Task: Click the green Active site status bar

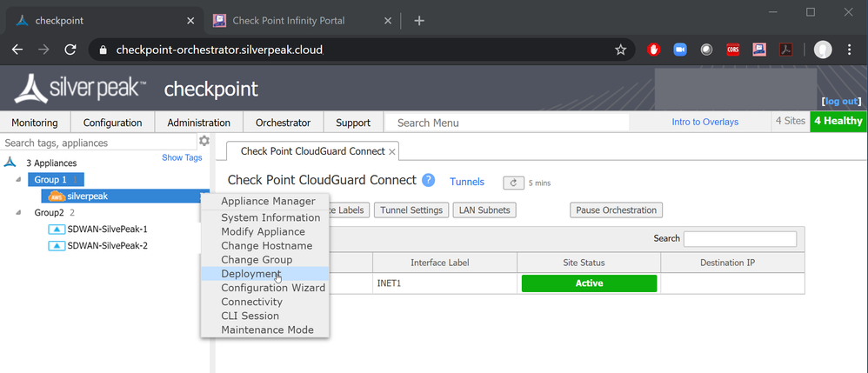Action: click(x=589, y=283)
